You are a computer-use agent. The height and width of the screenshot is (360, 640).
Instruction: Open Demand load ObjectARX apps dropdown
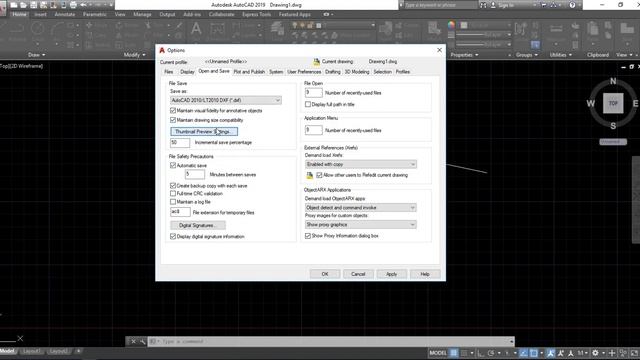(x=361, y=208)
